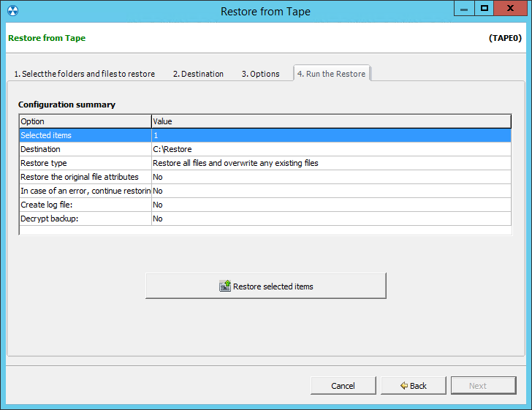Select the Restore type row label
Screen dimensions: 532x410
[x=44, y=163]
